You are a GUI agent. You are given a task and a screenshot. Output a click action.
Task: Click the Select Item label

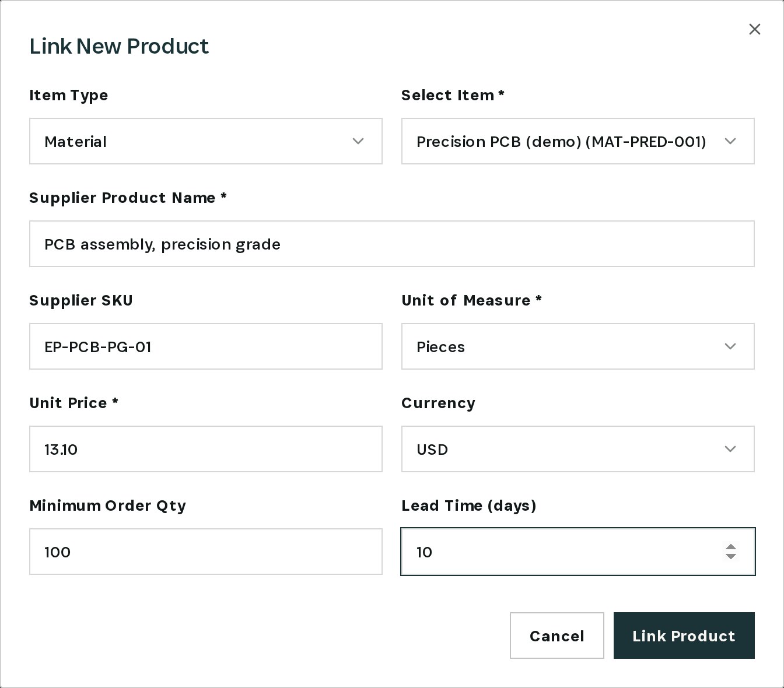click(453, 95)
